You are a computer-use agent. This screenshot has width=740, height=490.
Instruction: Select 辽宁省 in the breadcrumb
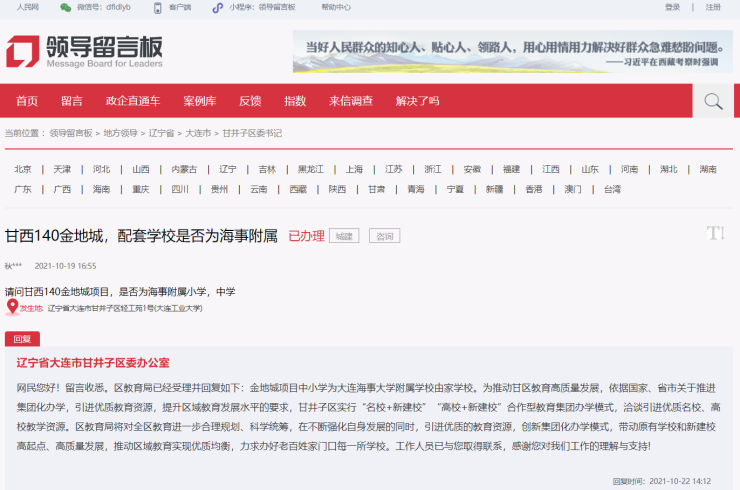[161, 133]
